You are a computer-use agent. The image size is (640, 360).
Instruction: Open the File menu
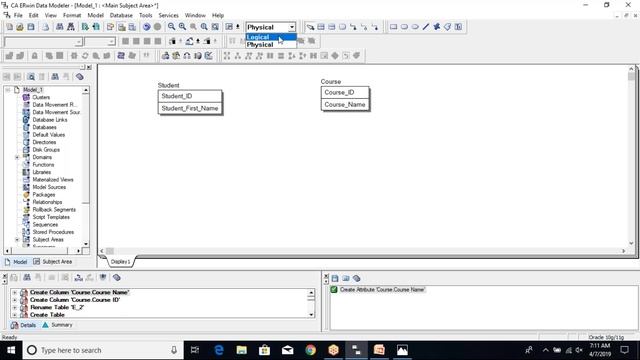point(18,15)
